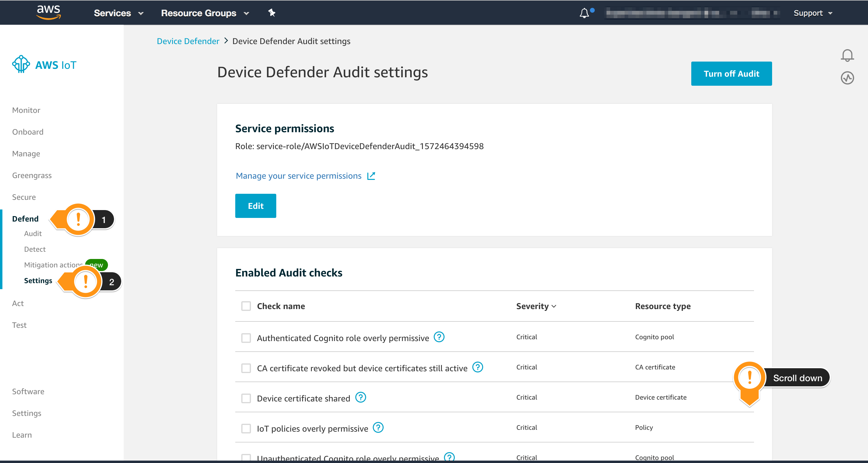
Task: Toggle the select-all Check name checkbox
Action: tap(246, 306)
